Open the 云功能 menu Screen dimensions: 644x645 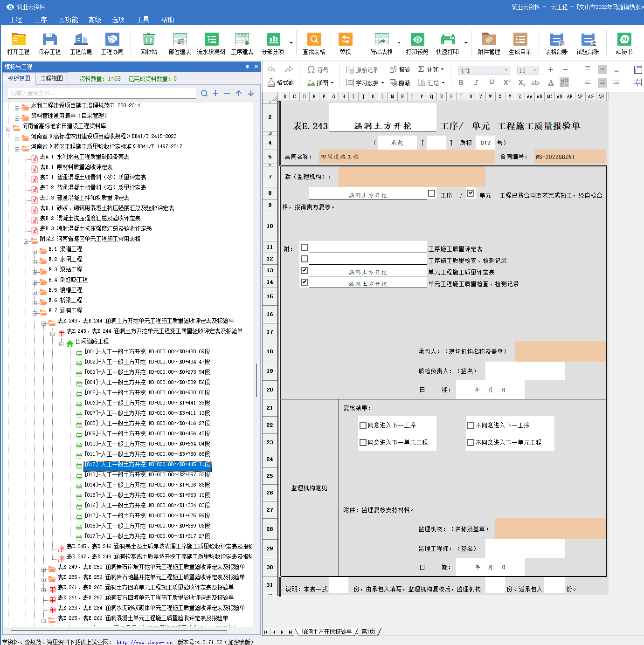[68, 20]
